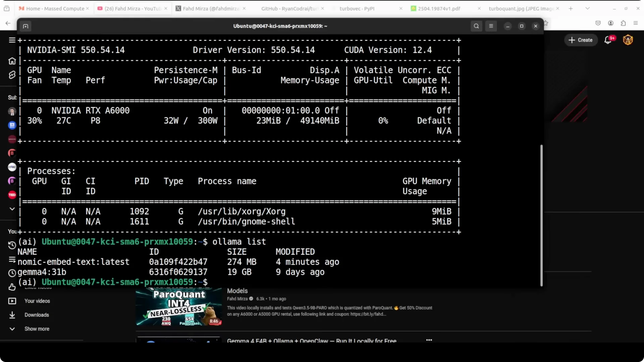Open YouTube guide hamburger menu
The width and height of the screenshot is (644, 362).
[12, 40]
